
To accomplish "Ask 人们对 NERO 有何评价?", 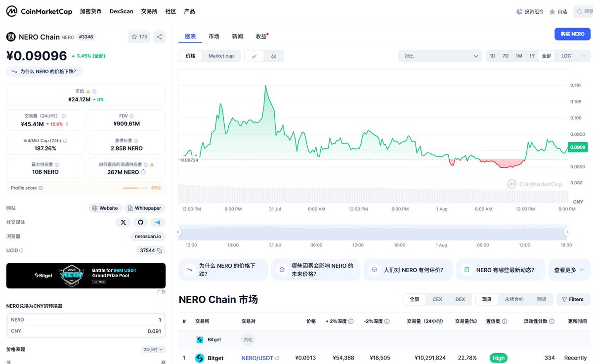I will click(x=408, y=270).
